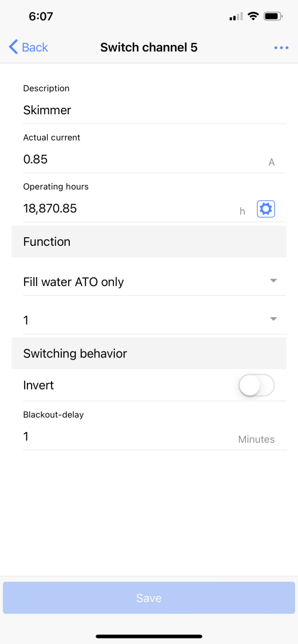Viewport: 298px width, 644px height.
Task: Tap the 6:07 clock in status bar
Action: (x=41, y=17)
